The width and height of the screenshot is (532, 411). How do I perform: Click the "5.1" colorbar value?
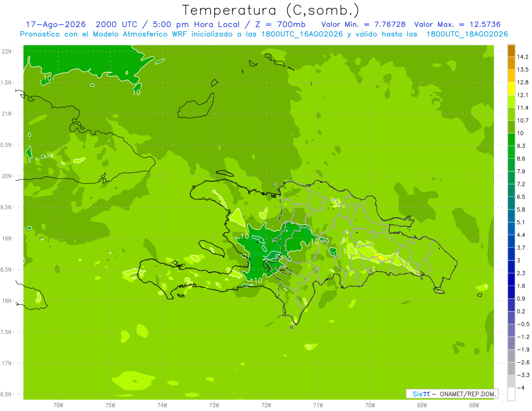coord(521,222)
